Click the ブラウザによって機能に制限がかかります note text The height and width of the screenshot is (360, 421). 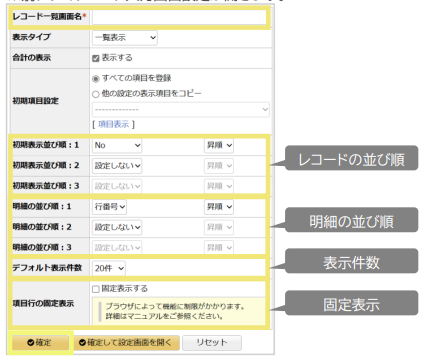click(x=175, y=306)
